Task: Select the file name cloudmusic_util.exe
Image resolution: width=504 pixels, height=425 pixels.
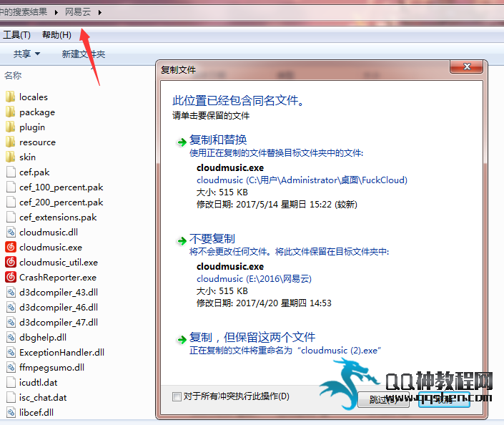Action: point(59,262)
